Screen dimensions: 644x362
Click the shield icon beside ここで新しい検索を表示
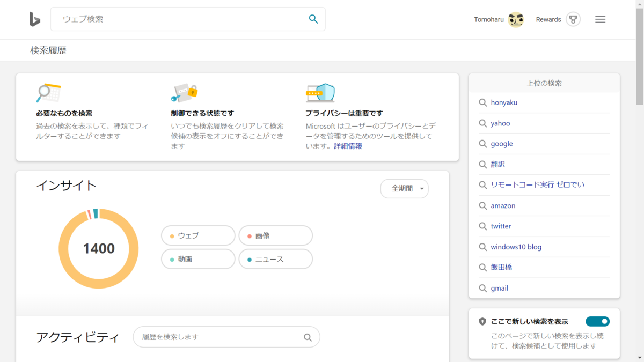[482, 322]
